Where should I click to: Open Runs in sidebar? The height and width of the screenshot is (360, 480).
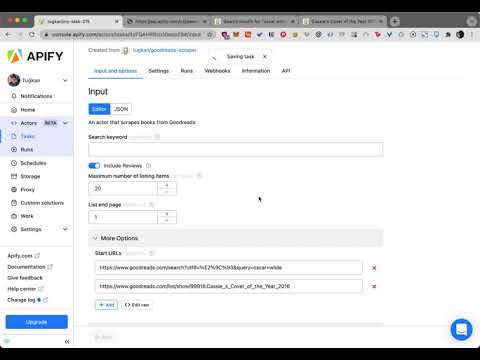(x=22, y=149)
